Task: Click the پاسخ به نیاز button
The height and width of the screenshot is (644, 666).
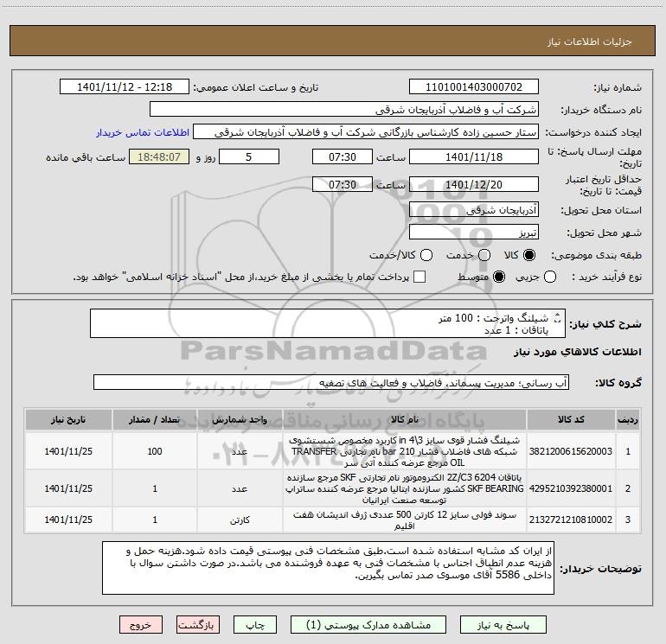Action: coord(503,625)
